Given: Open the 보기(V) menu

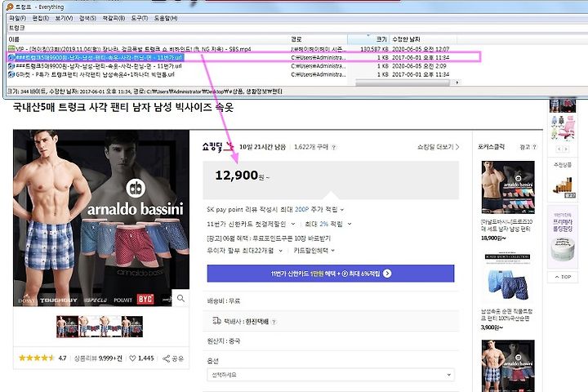Looking at the screenshot, I should tap(64, 18).
